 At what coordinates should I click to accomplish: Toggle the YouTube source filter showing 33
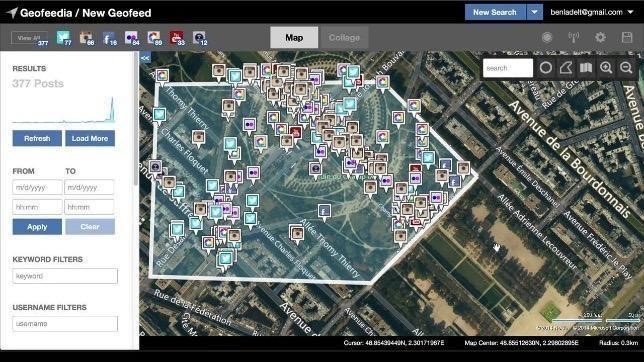coord(177,38)
